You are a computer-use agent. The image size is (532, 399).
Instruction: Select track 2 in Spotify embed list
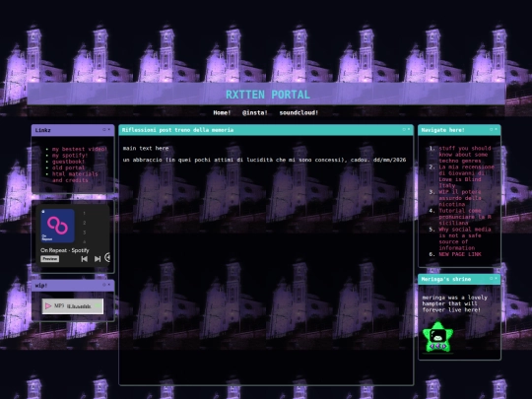click(85, 223)
